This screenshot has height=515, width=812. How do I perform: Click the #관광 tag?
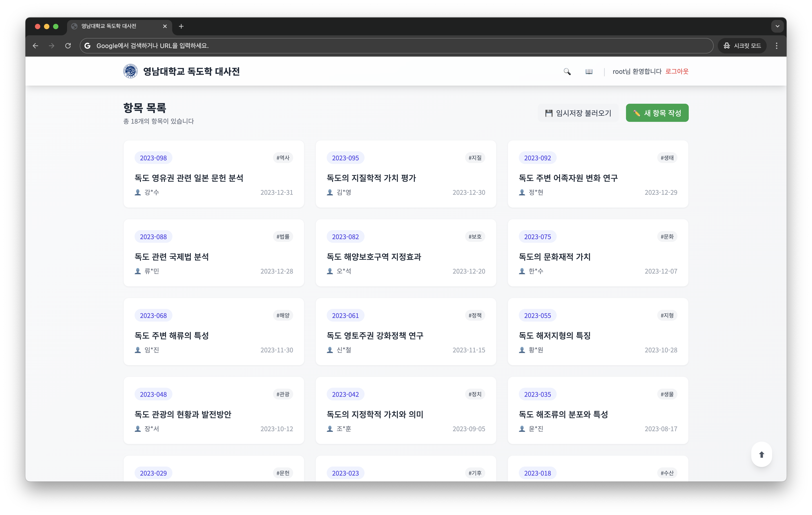pos(283,394)
